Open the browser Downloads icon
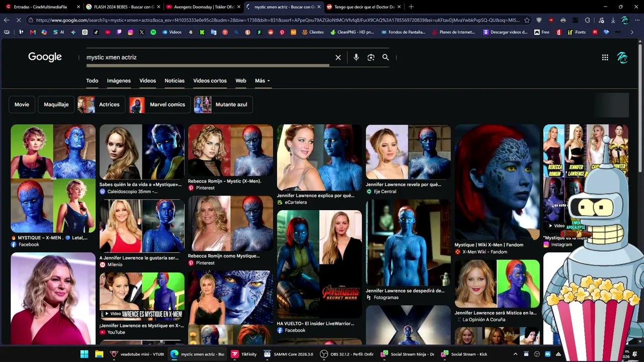The image size is (644, 362). [x=613, y=20]
